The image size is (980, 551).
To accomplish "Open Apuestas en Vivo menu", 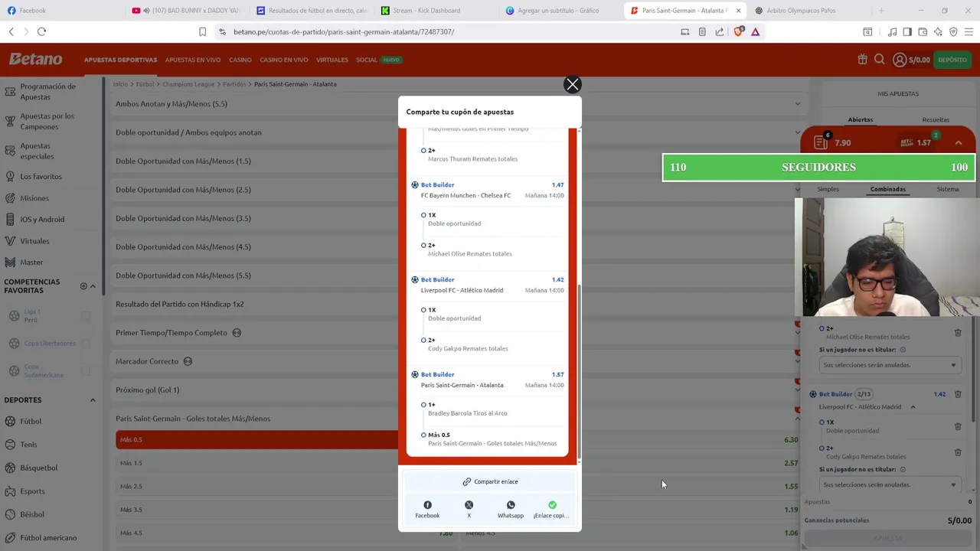I will [193, 60].
